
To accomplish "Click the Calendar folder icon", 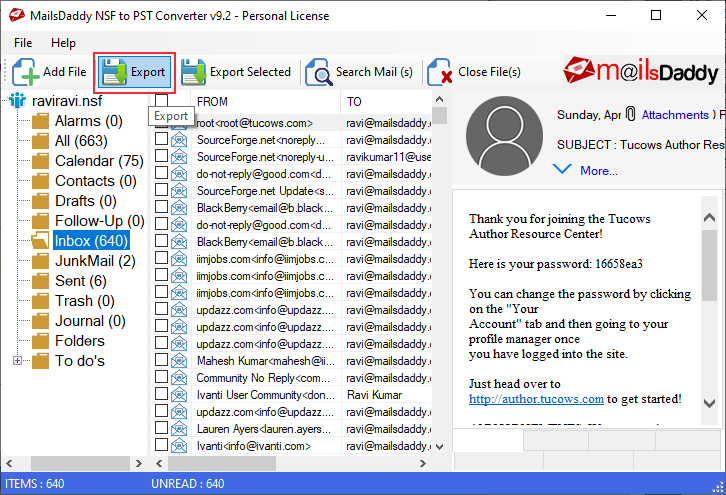I will pyautogui.click(x=40, y=161).
